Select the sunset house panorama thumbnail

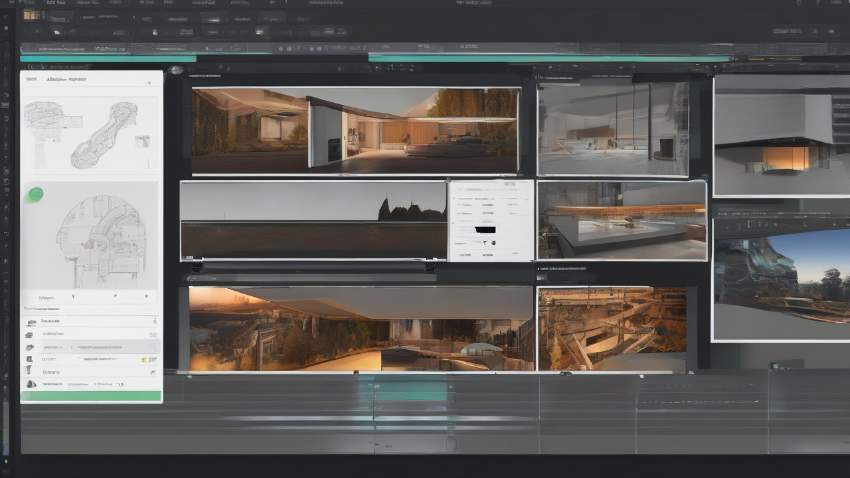(360, 329)
